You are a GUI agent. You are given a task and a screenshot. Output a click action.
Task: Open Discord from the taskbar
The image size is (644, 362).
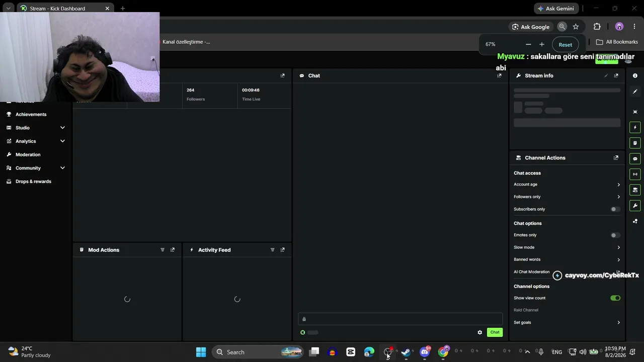coord(425,352)
